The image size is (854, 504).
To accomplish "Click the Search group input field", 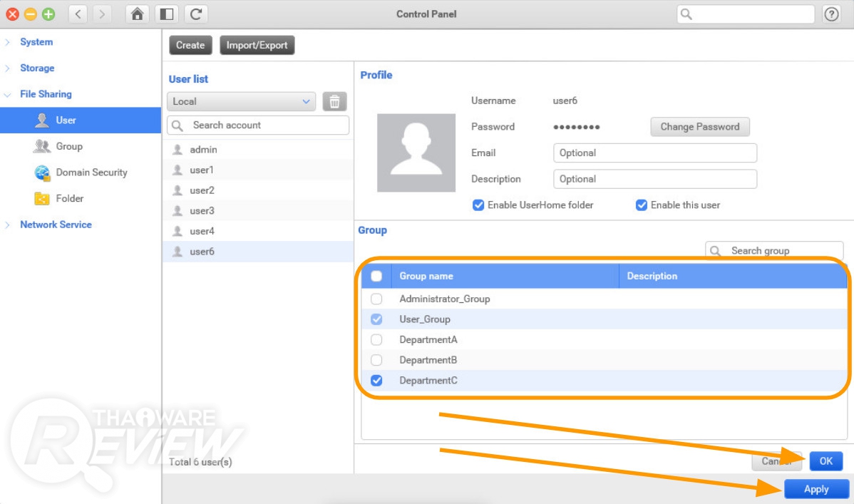I will point(774,251).
